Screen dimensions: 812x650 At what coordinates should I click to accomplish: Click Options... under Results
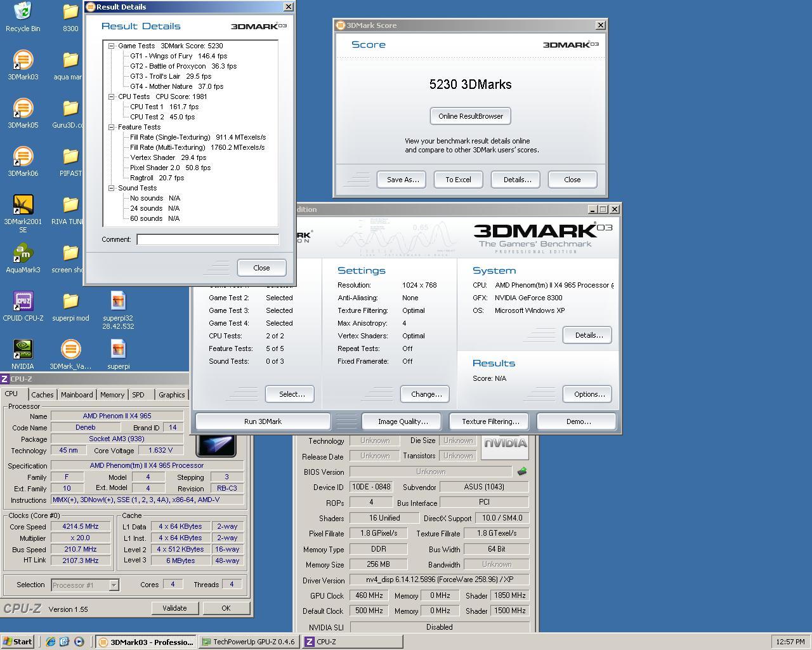(x=589, y=394)
